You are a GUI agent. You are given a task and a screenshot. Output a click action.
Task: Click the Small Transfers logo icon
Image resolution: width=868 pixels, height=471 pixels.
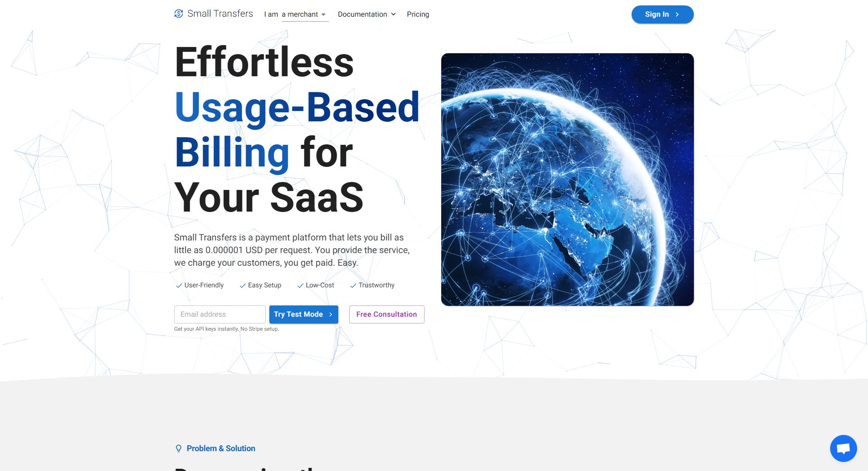179,14
